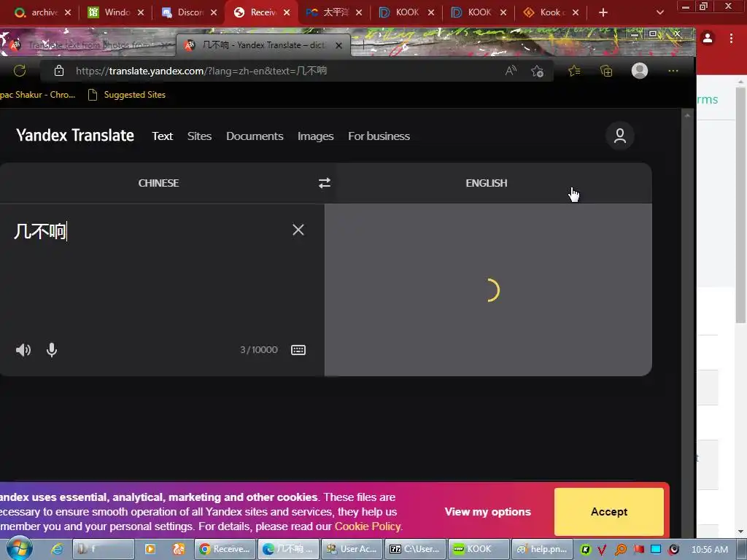
Task: Open Edge Collections
Action: coord(606,71)
